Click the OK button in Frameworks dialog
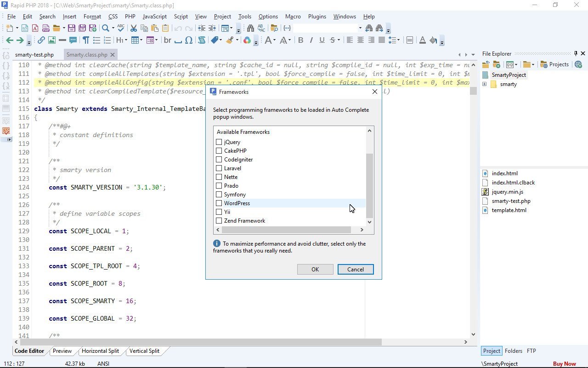This screenshot has width=588, height=368. coord(315,269)
